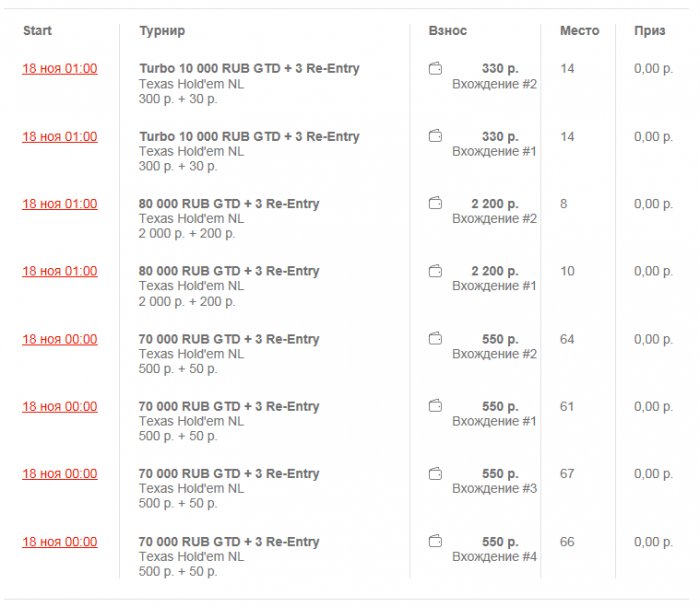
Task: Click the Турнир column header
Action: tap(161, 31)
